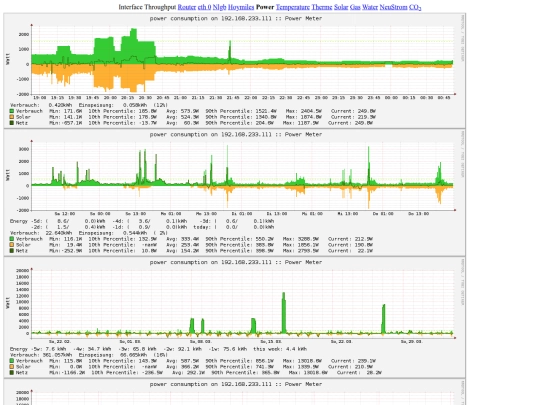The width and height of the screenshot is (540, 405).
Task: Open the Water link
Action: (370, 7)
